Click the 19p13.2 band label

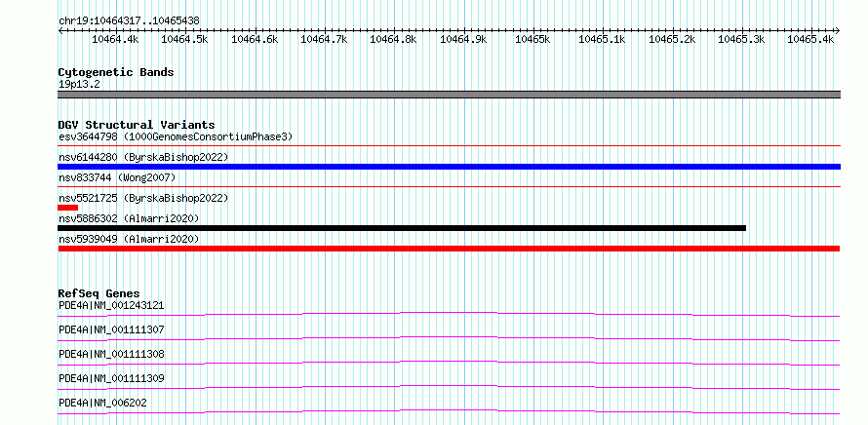coord(79,85)
